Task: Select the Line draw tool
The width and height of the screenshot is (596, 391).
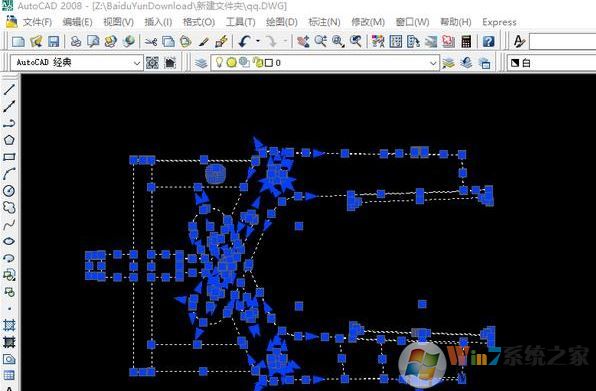Action: (9, 90)
